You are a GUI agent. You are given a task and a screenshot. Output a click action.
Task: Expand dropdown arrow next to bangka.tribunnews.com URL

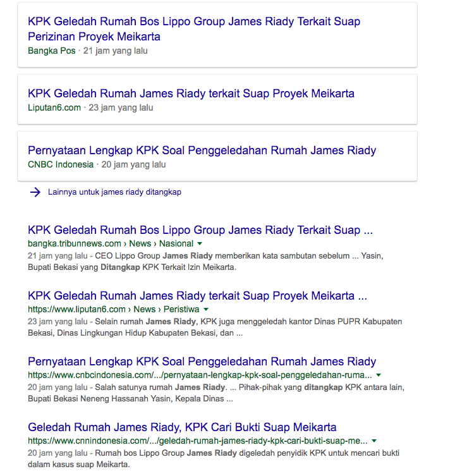pyautogui.click(x=200, y=244)
